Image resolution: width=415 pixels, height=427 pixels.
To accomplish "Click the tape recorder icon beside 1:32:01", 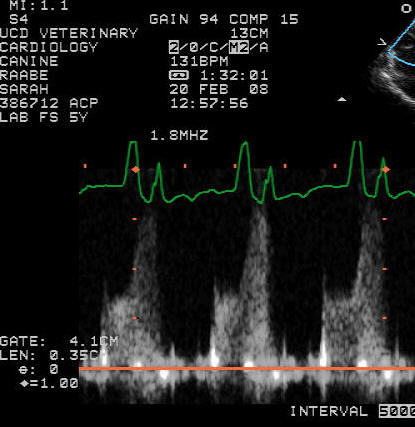I will [179, 75].
